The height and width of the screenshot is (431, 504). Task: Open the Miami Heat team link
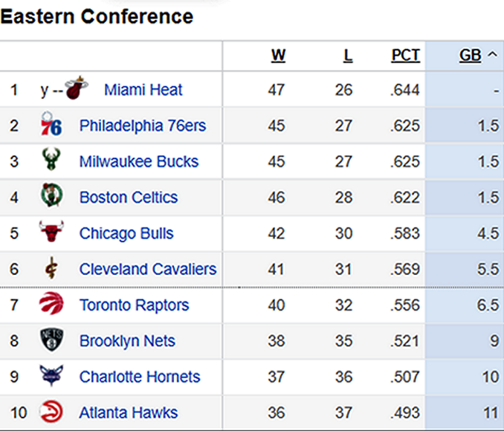point(143,90)
